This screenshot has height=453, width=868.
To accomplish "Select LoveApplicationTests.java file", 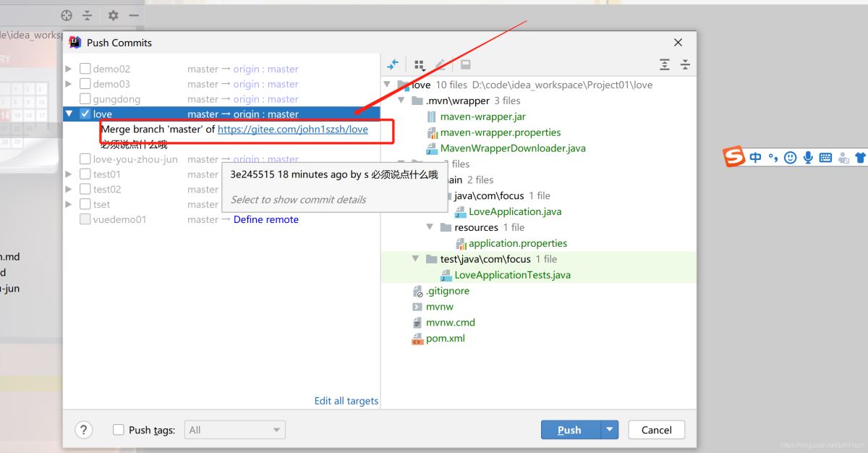I will 512,275.
